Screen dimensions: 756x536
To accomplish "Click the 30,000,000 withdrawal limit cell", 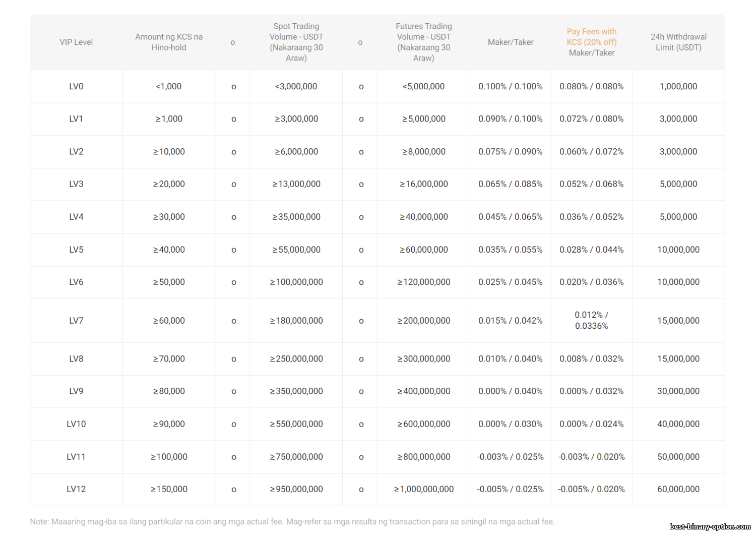I will pos(678,391).
